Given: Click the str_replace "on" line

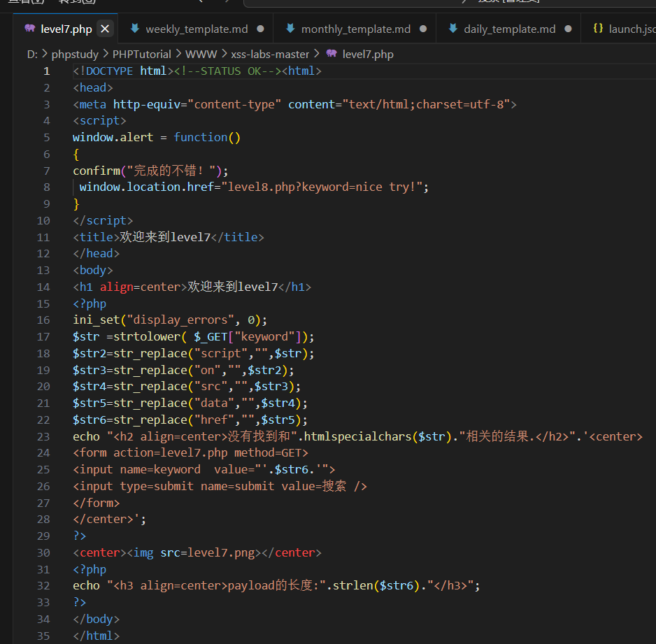Looking at the screenshot, I should (183, 370).
